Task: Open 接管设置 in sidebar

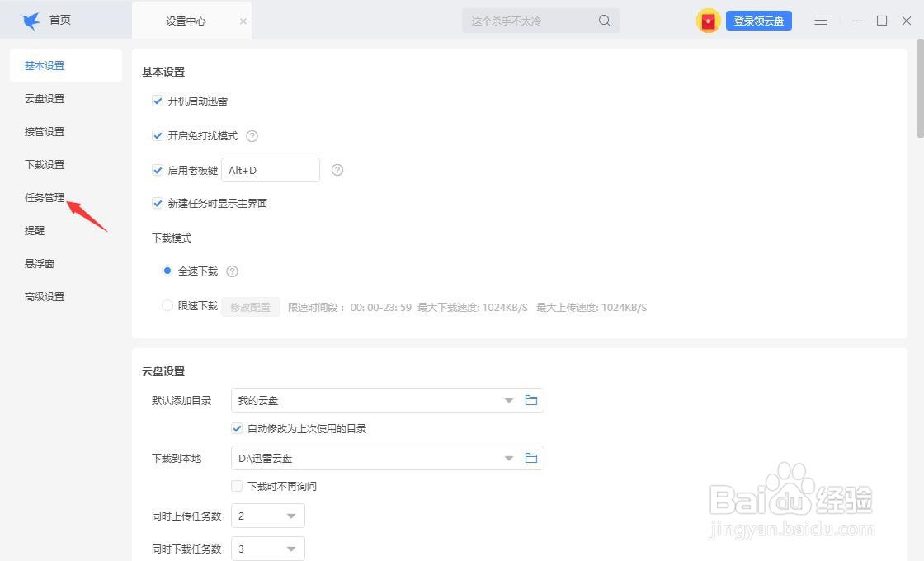Action: click(45, 132)
